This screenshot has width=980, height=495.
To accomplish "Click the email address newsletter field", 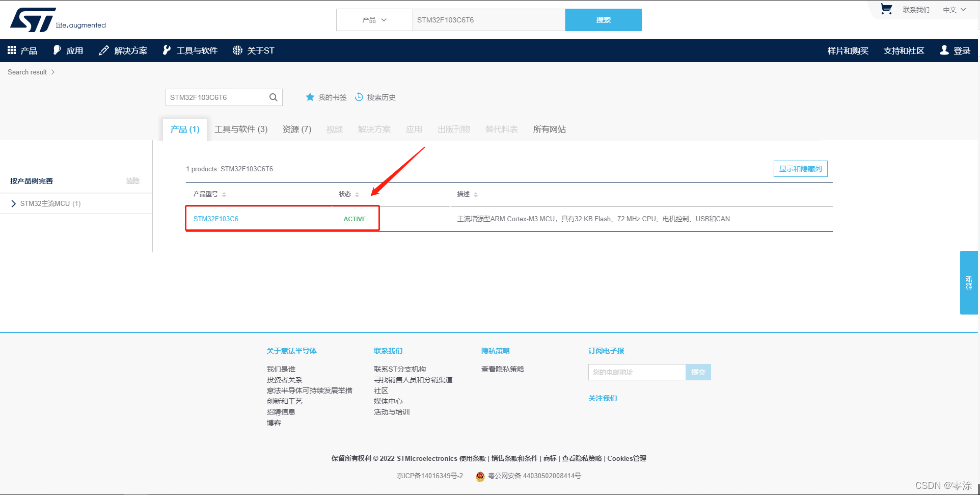I will 637,372.
